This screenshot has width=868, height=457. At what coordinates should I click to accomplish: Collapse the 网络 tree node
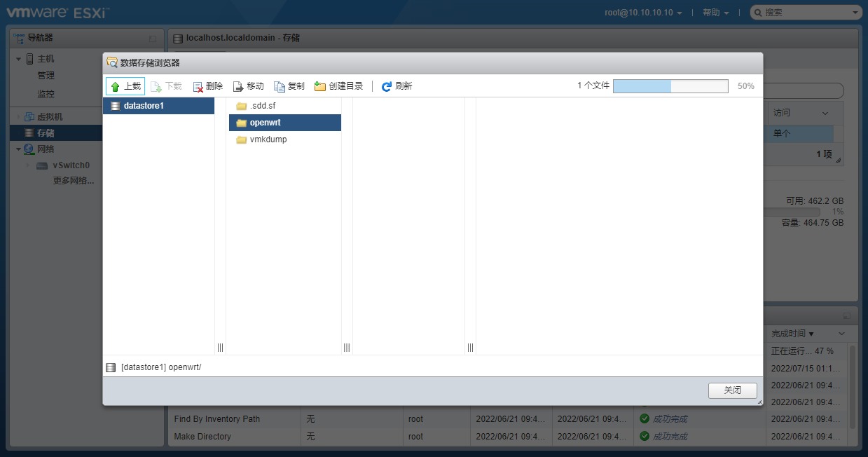click(19, 149)
